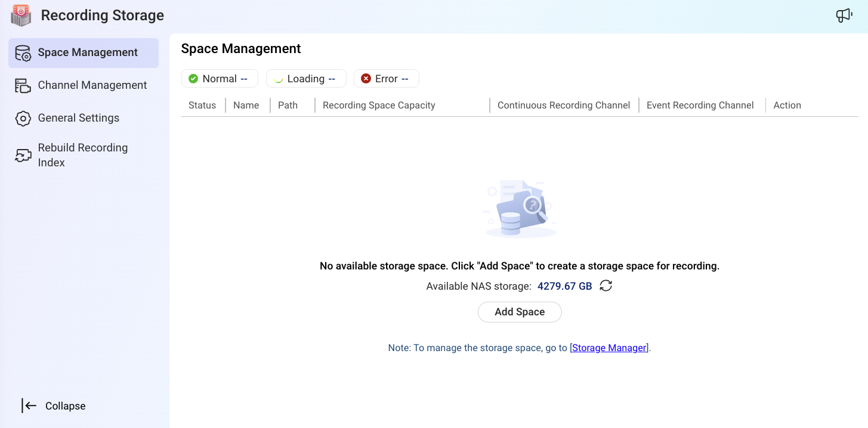Screen dimensions: 868x428
Task: Filter spaces by Error status
Action: pos(386,79)
